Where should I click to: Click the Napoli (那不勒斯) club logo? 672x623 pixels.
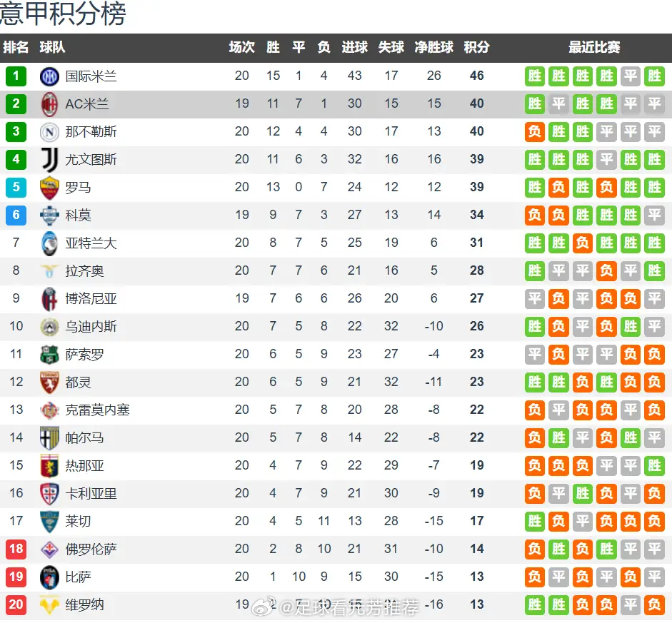49,132
